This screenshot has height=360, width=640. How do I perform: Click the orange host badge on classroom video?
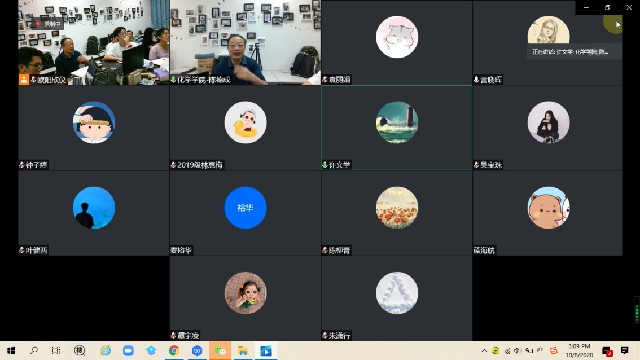click(24, 79)
